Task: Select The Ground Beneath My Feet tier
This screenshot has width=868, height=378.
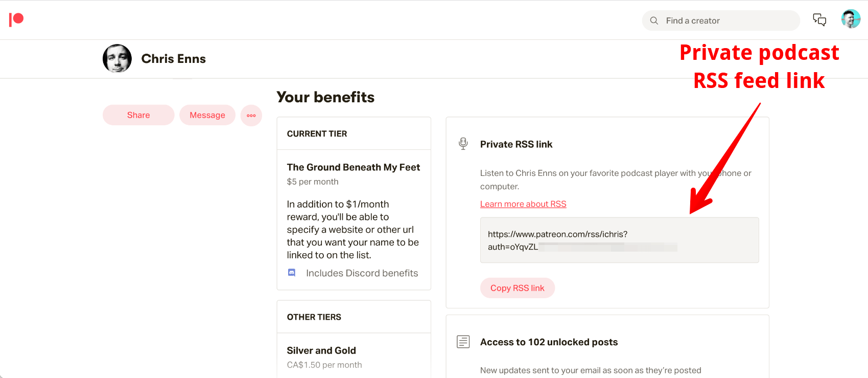Action: point(353,167)
